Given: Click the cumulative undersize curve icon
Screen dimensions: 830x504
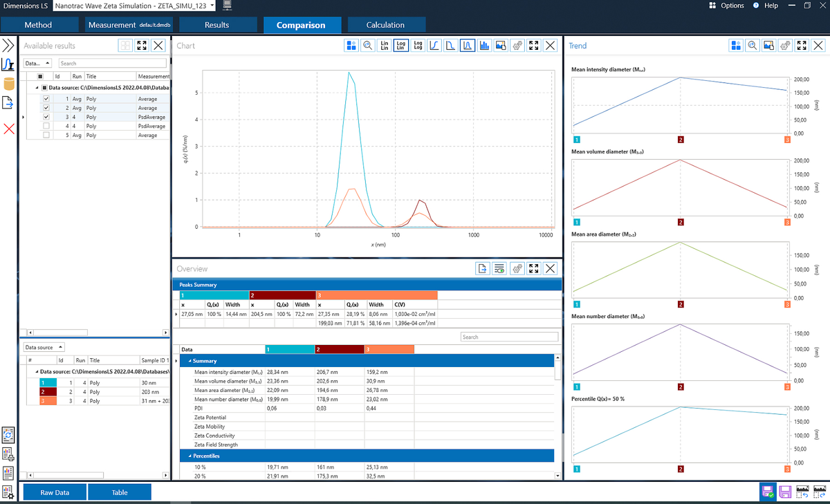Looking at the screenshot, I should pos(434,46).
